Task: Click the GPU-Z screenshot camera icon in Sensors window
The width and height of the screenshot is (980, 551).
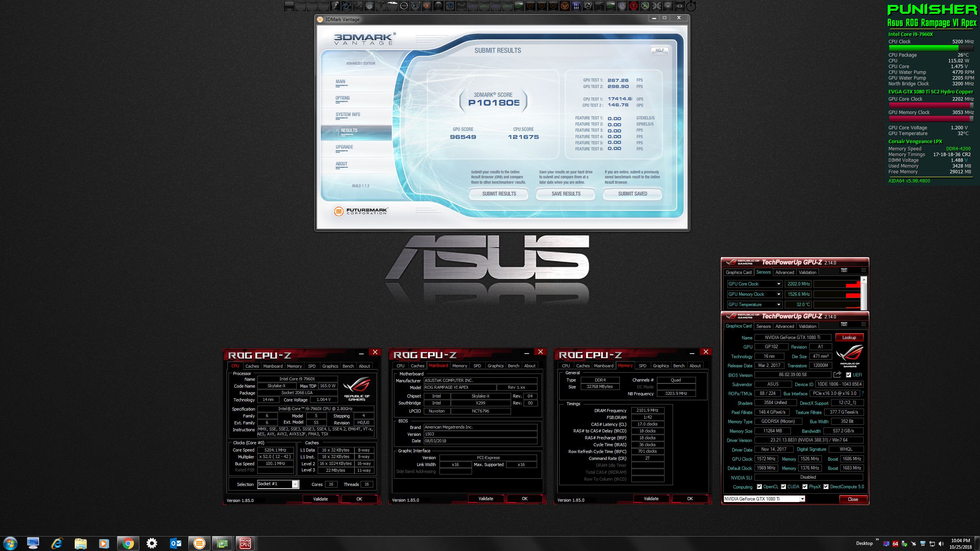Action: pyautogui.click(x=844, y=271)
